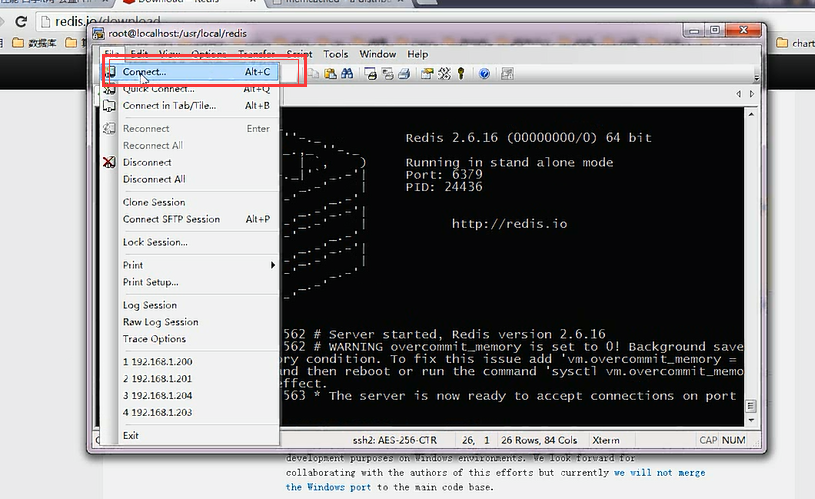Open Find with the binoculars icon
Screen dimensions: 815x499
click(347, 74)
